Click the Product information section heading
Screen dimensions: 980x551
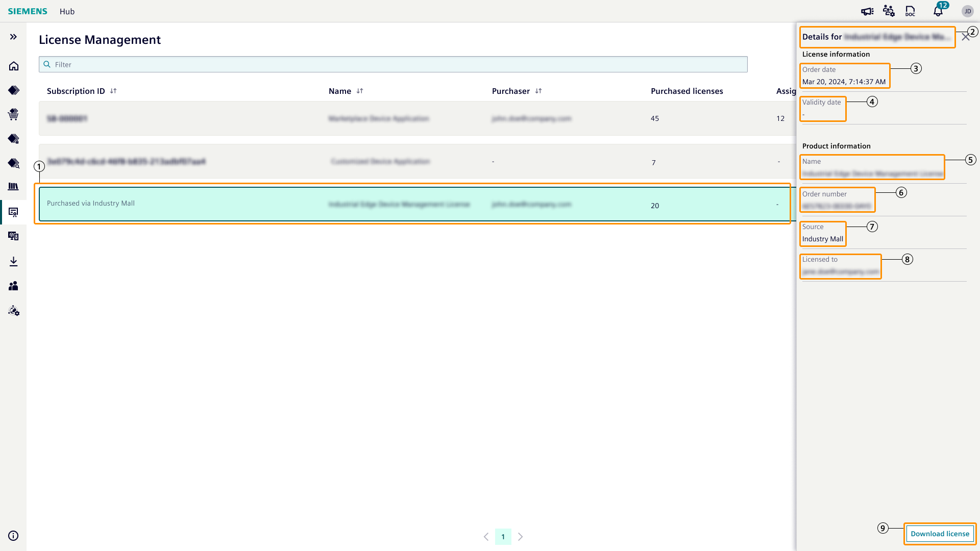click(x=836, y=146)
